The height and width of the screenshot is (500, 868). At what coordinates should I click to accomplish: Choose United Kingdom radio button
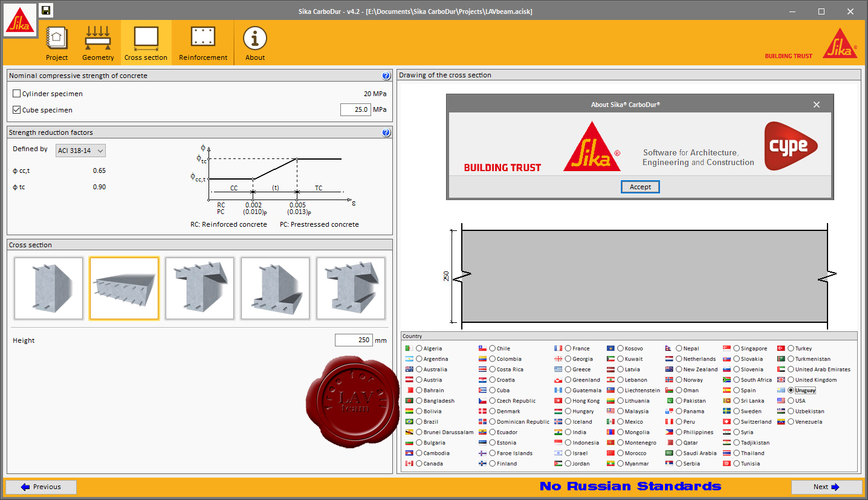pos(791,380)
